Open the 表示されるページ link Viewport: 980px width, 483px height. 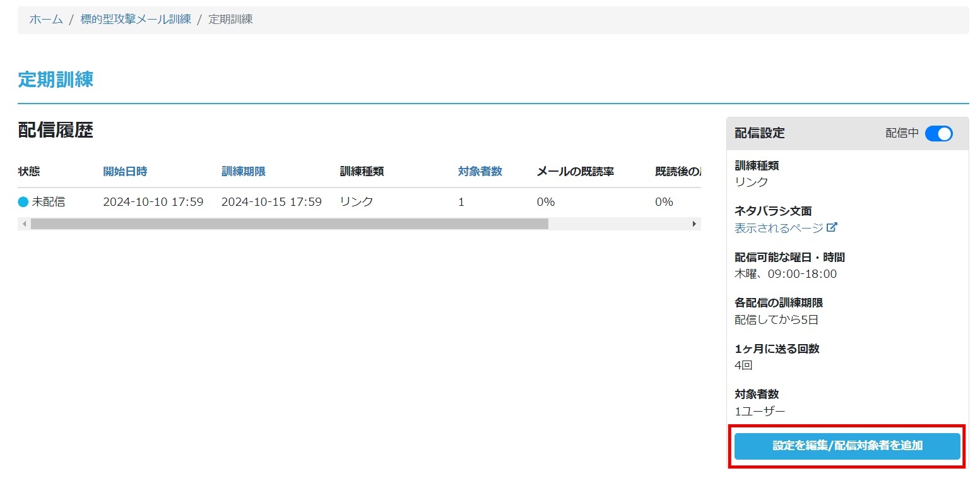pyautogui.click(x=779, y=228)
